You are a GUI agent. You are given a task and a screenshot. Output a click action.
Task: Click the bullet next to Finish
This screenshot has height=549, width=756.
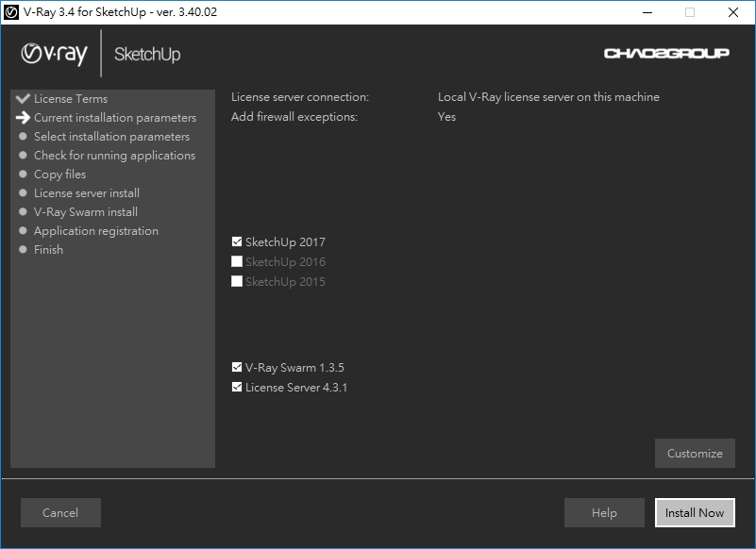click(23, 249)
